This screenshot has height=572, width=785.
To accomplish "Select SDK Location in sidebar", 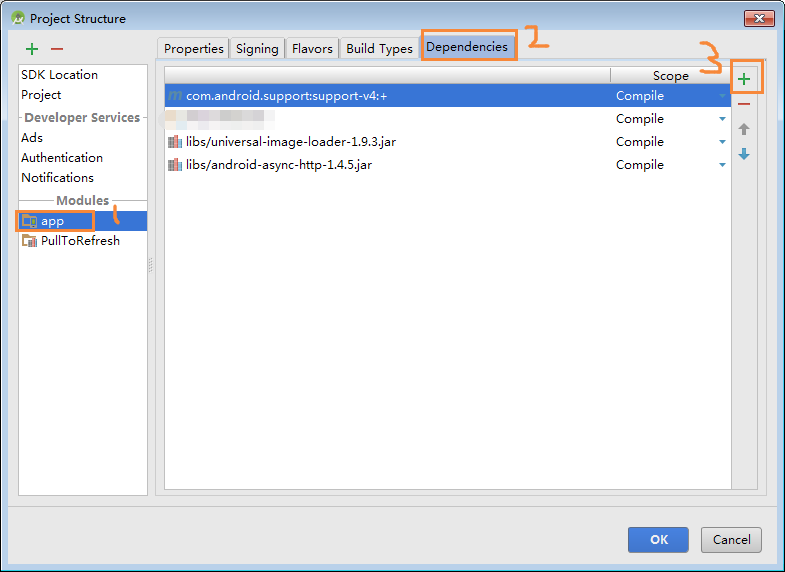I will coord(59,75).
